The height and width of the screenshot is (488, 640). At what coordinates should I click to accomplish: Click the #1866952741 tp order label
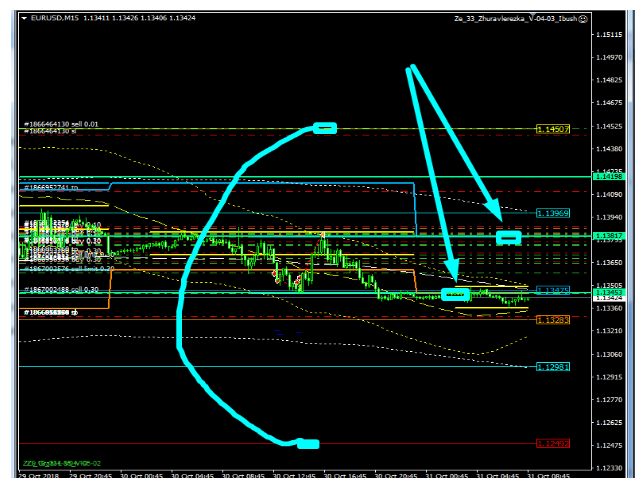coord(60,187)
